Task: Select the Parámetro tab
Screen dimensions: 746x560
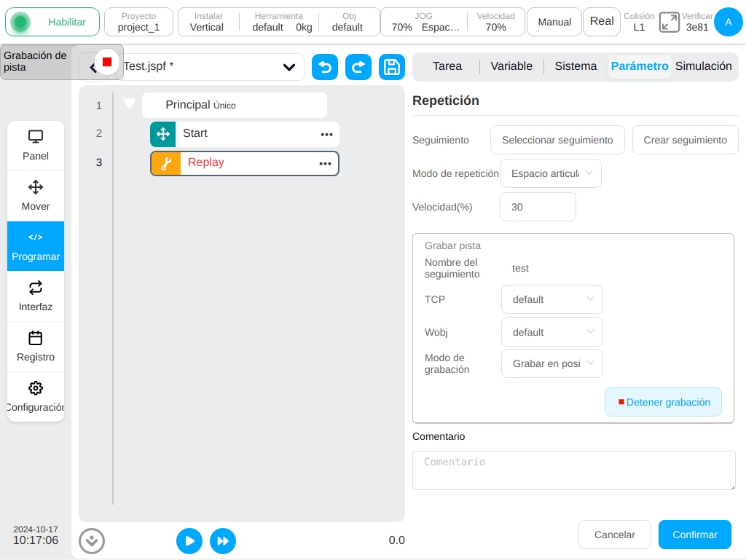Action: (x=640, y=66)
